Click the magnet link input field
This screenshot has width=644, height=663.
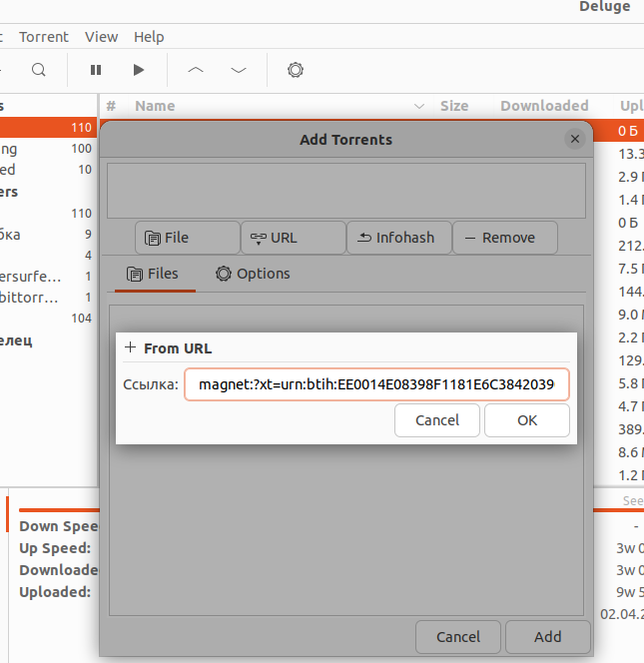pos(376,384)
